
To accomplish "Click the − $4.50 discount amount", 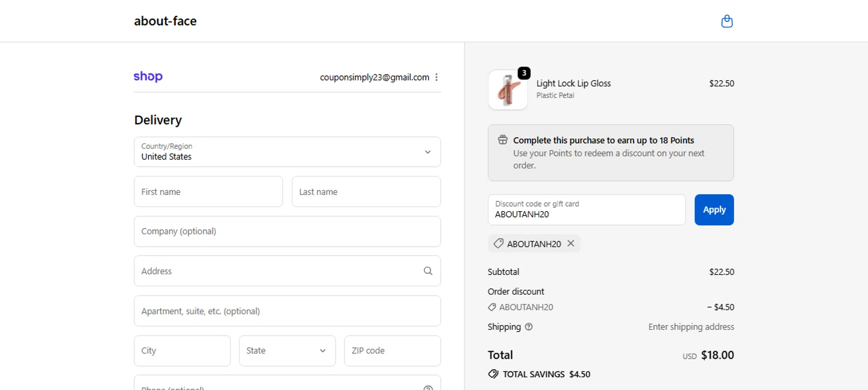I will (x=720, y=307).
